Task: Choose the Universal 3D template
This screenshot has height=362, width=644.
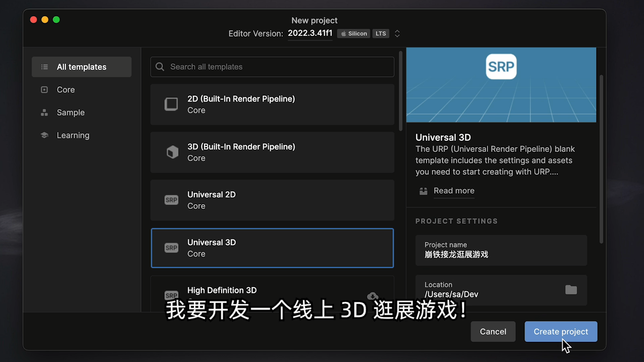Action: pyautogui.click(x=272, y=248)
